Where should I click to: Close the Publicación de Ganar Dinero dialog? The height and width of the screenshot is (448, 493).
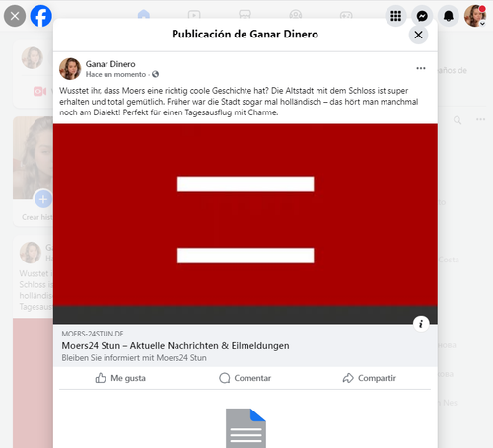tap(418, 35)
